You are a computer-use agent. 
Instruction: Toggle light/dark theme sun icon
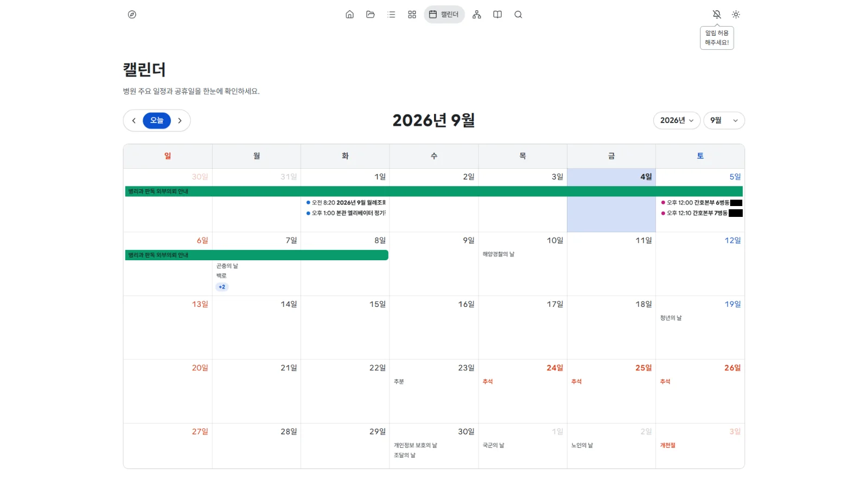coord(736,15)
